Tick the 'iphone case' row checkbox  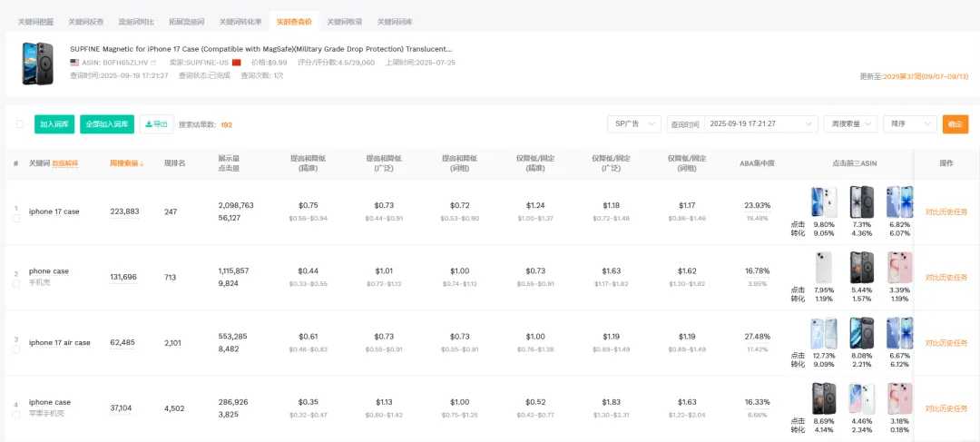pos(16,415)
